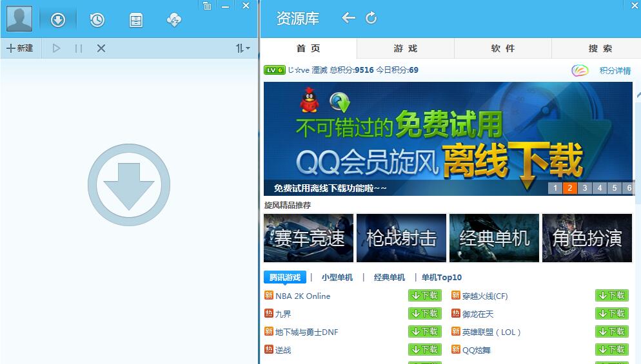Select the 经典单机 sub-tab

pos(390,278)
